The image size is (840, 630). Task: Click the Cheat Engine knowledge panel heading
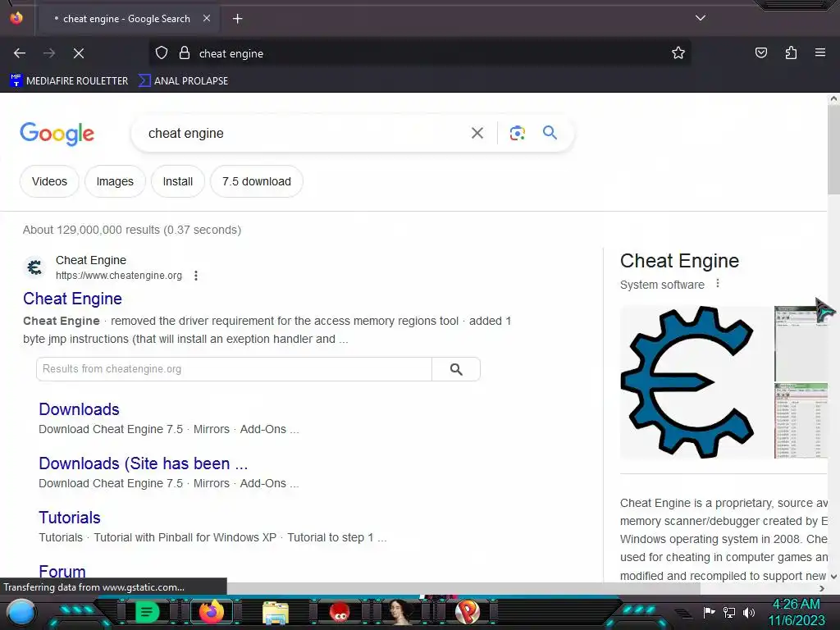pyautogui.click(x=679, y=261)
